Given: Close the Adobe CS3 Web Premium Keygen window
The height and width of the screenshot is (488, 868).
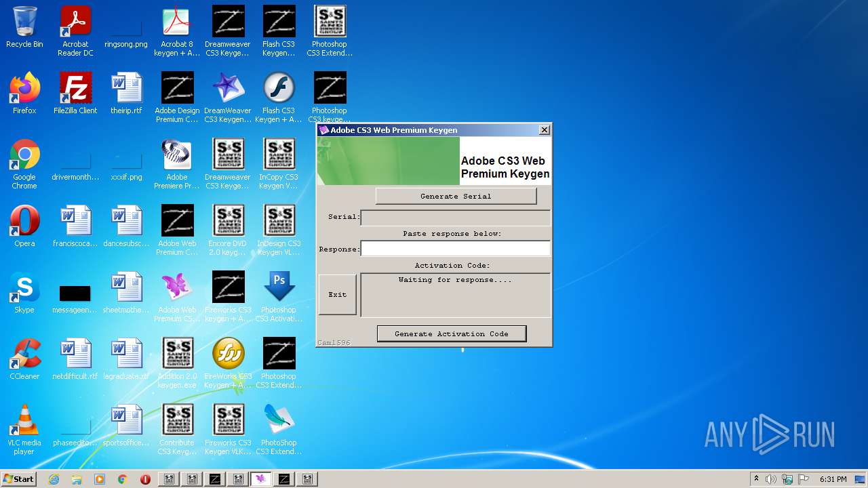Looking at the screenshot, I should coord(544,130).
